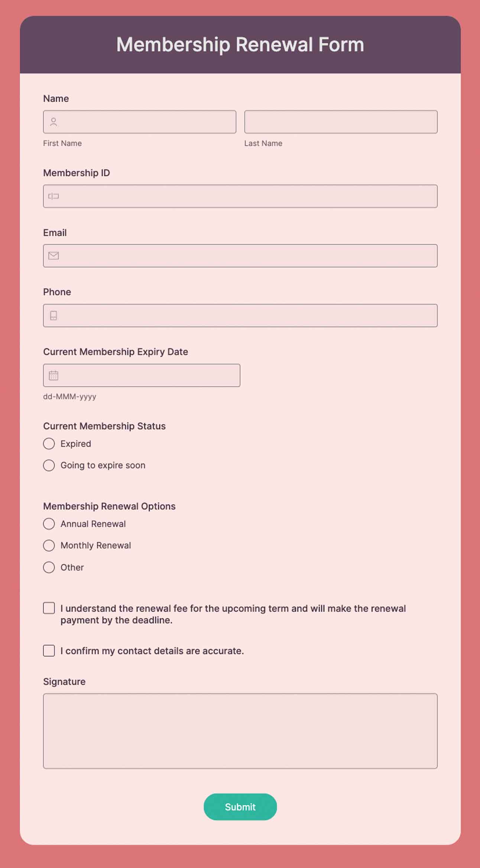Click inside the First Name field
The image size is (480, 868).
pos(139,122)
